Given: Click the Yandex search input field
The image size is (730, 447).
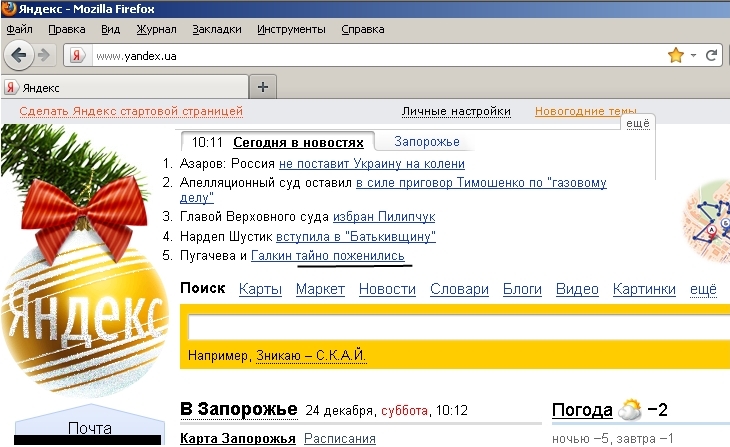Looking at the screenshot, I should click(459, 327).
